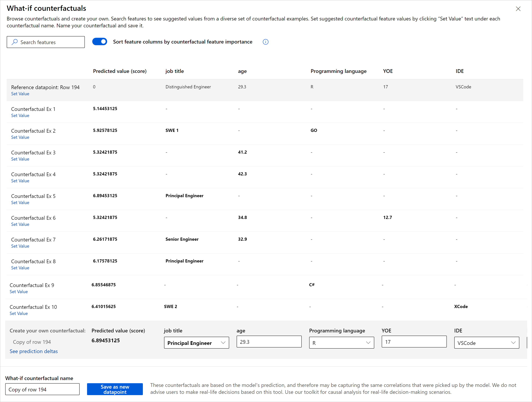Edit the What-if counterfactual name field
This screenshot has width=532, height=402.
42,390
